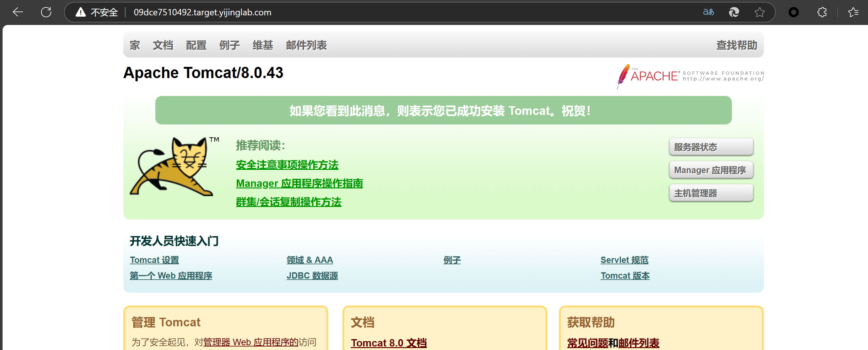Viewport: 868px width, 350px height.
Task: Click the Tomcat cat mascot logo
Action: coord(174,166)
